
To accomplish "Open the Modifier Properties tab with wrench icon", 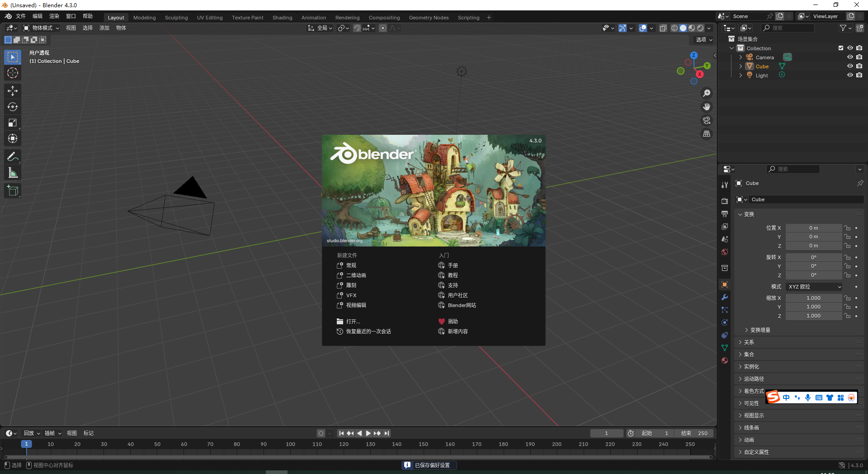I will pos(724,297).
